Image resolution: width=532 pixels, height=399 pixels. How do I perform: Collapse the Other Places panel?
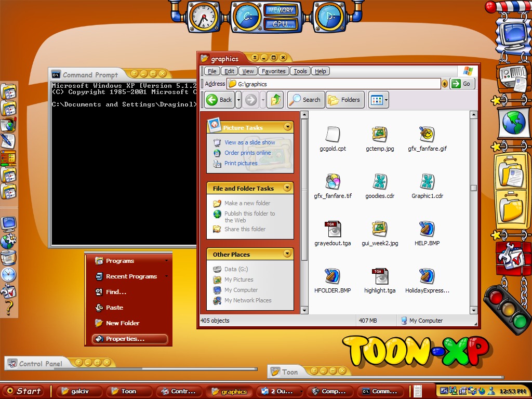(288, 254)
